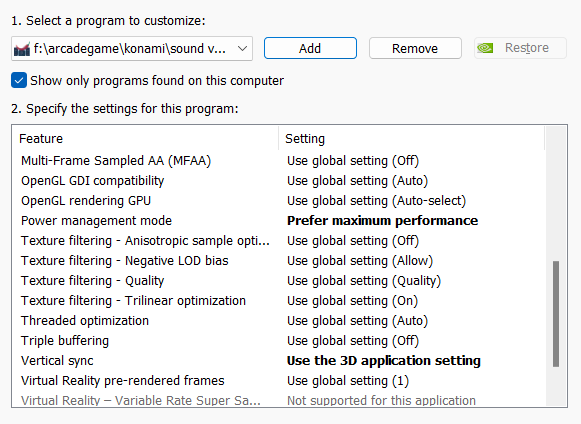Select Texture filtering - Negative LOD bias
Viewport: 581px width, 424px height.
click(x=279, y=261)
